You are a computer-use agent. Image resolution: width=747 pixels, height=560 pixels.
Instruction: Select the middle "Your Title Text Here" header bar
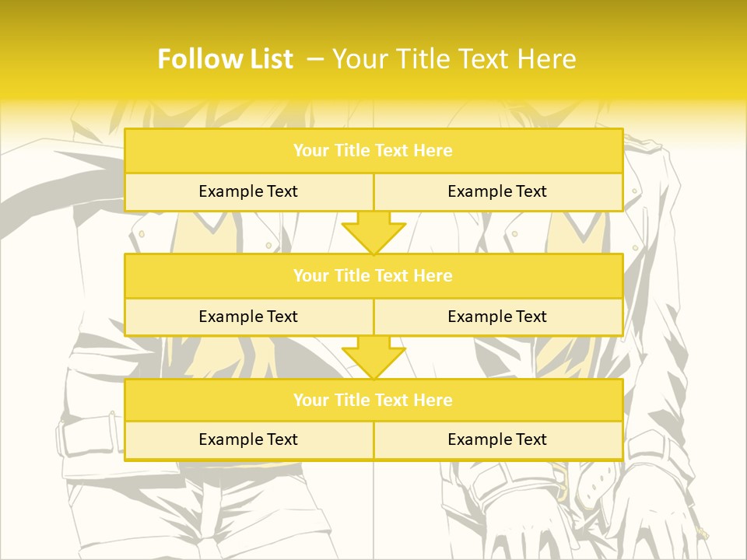coord(373,275)
